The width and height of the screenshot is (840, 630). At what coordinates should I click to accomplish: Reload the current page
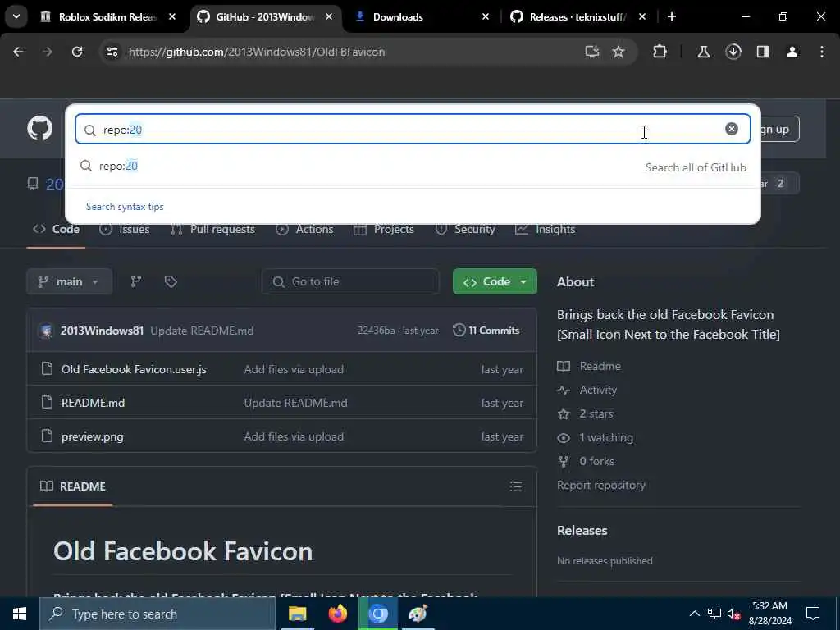pyautogui.click(x=77, y=52)
